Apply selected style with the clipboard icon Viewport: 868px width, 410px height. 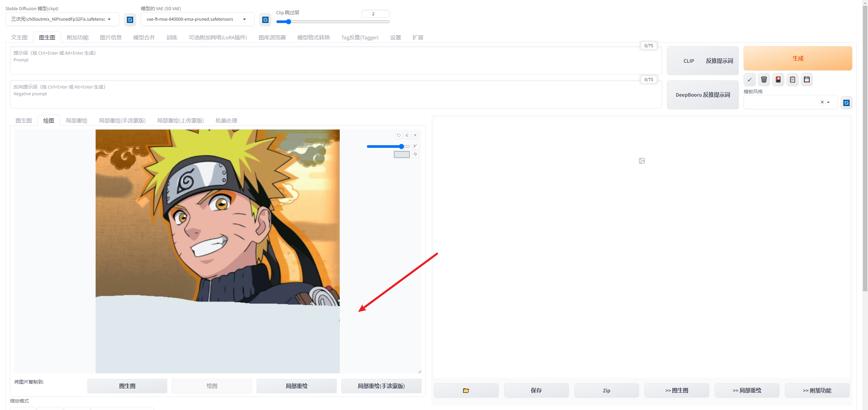click(792, 80)
